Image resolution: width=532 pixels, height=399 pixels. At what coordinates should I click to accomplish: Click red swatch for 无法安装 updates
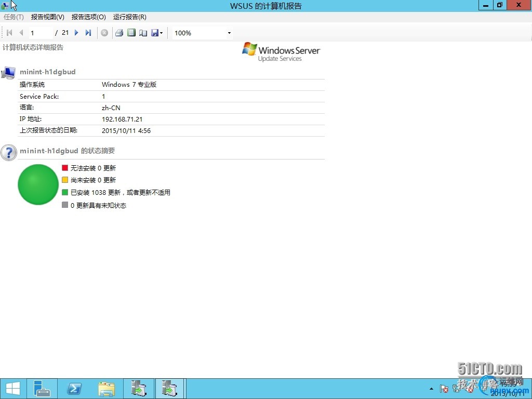pos(65,168)
